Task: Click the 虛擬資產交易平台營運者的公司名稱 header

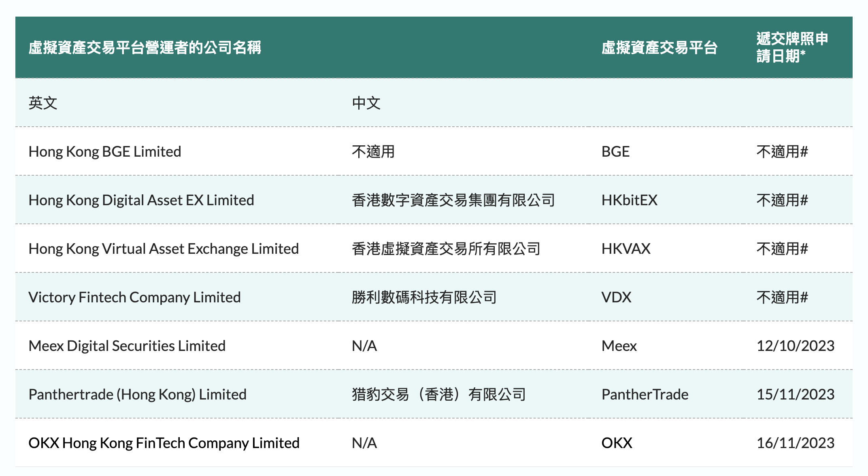Action: point(145,48)
